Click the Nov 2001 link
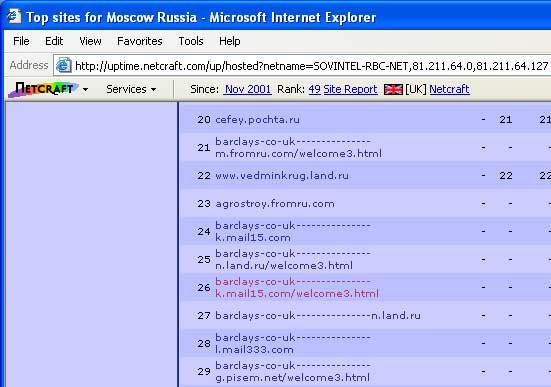This screenshot has width=551, height=387. (x=248, y=89)
